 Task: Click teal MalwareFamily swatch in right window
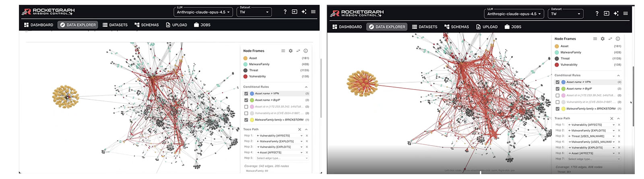557,52
